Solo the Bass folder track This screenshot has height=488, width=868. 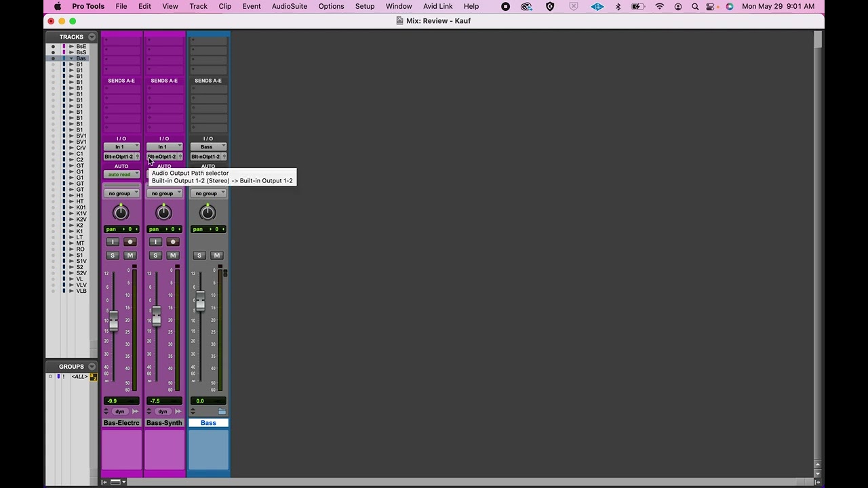(x=199, y=256)
